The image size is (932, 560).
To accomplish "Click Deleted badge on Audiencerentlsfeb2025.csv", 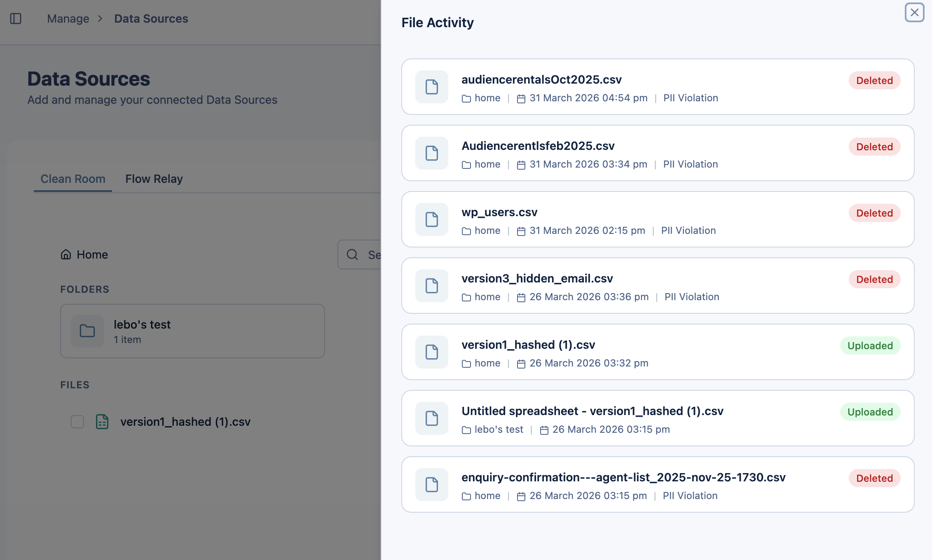I will click(x=874, y=147).
